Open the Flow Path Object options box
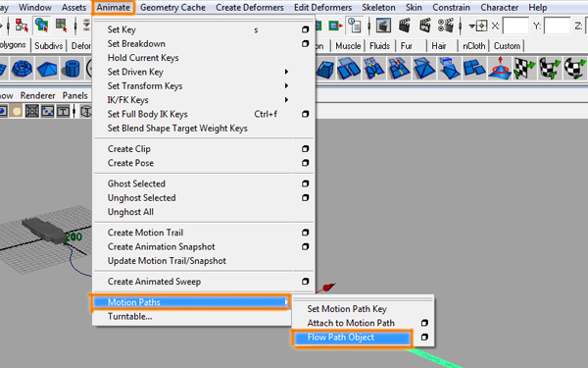This screenshot has width=588, height=368. [424, 337]
